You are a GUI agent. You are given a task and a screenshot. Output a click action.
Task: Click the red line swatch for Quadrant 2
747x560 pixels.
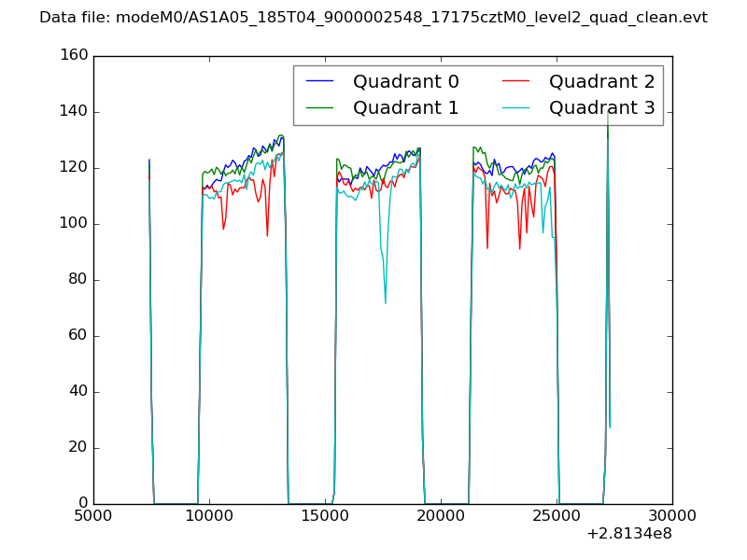tap(516, 82)
